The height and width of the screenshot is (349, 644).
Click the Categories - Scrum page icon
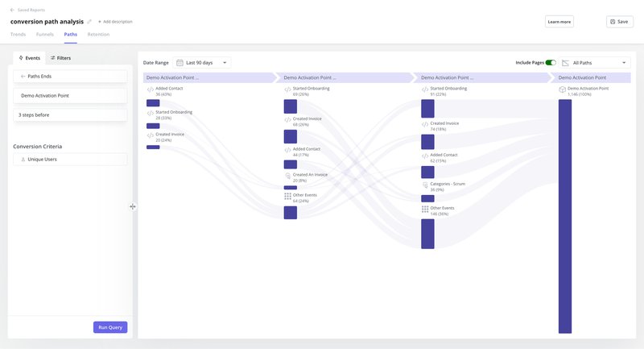425,185
